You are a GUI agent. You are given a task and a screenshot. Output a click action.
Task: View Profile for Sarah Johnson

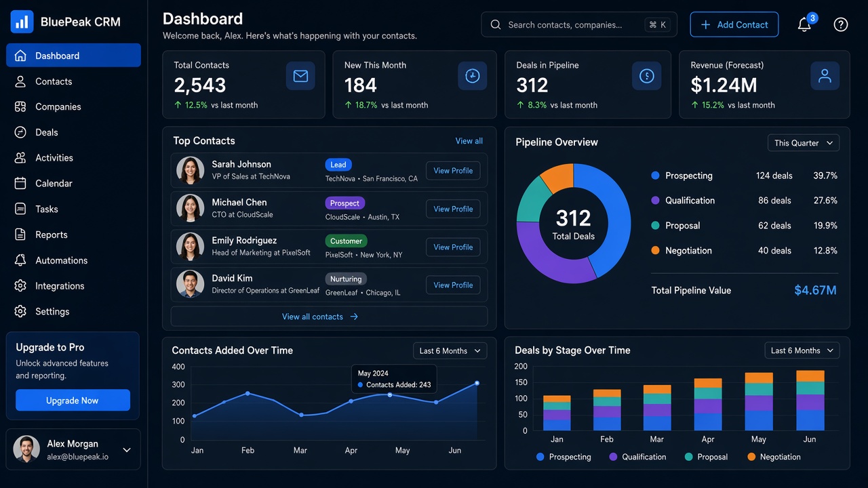click(x=453, y=171)
